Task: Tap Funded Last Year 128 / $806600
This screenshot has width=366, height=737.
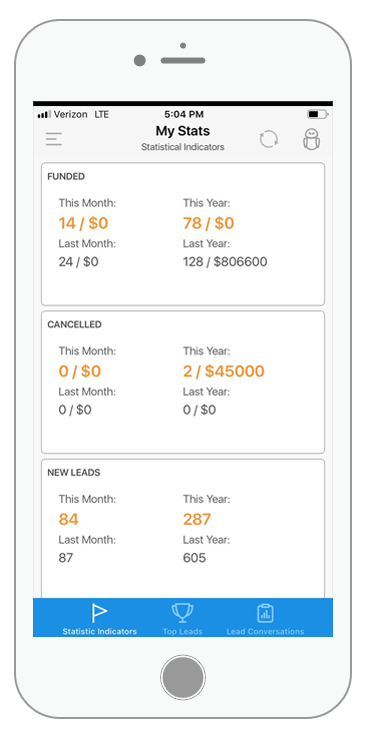Action: [225, 262]
